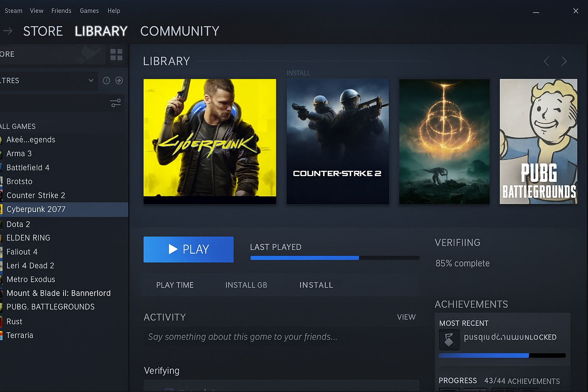588x392 pixels.
Task: Open the Friends menu
Action: pos(61,11)
